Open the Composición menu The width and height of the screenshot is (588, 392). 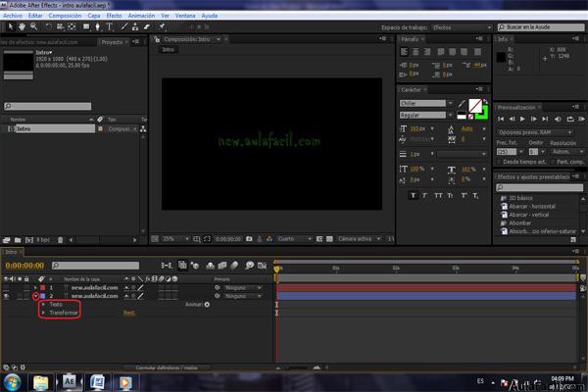65,16
